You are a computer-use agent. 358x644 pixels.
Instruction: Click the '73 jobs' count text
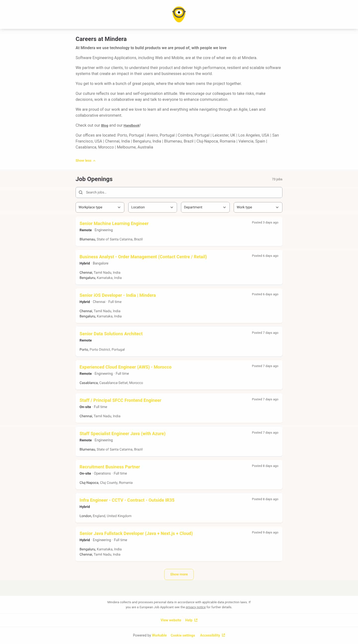[x=277, y=179]
